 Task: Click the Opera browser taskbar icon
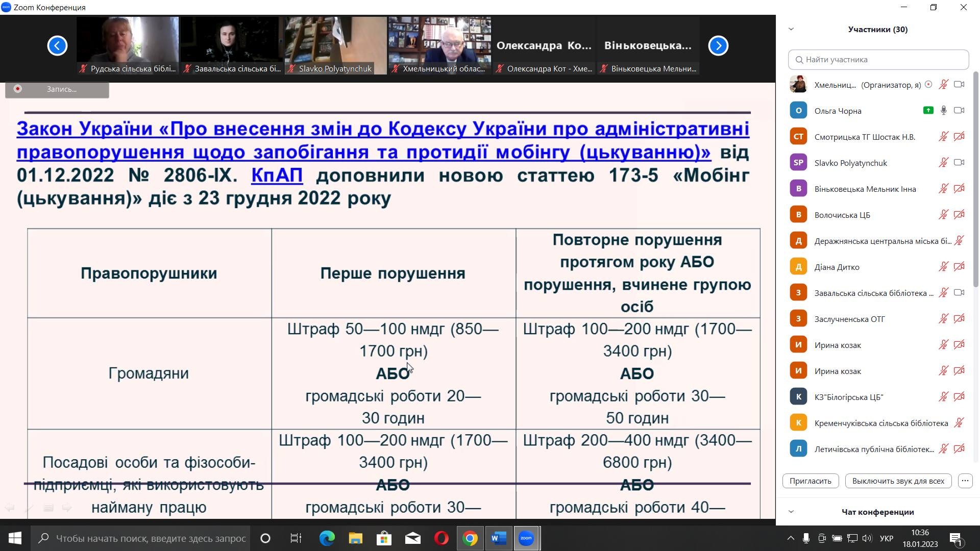point(442,538)
